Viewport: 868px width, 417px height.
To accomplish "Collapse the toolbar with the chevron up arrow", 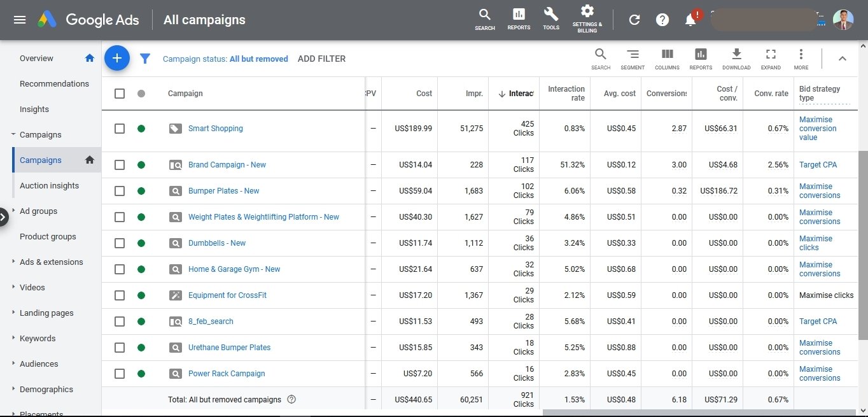I will tap(842, 59).
